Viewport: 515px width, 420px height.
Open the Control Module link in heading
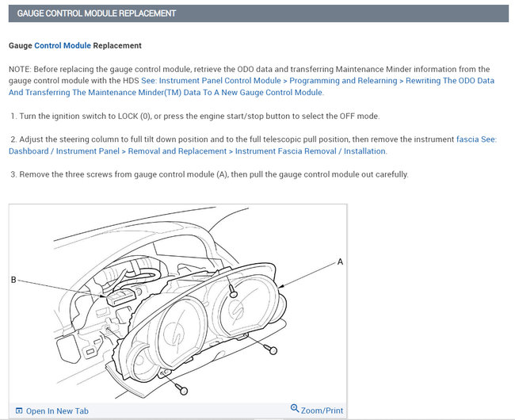(x=63, y=45)
